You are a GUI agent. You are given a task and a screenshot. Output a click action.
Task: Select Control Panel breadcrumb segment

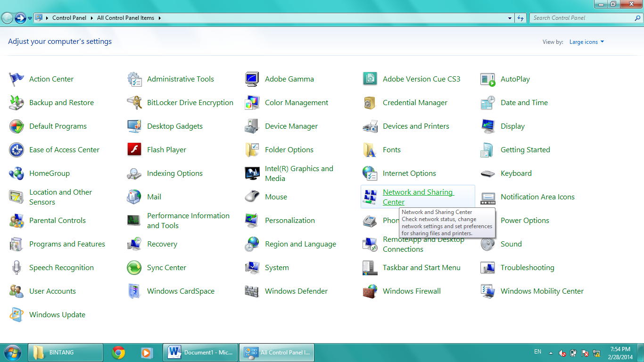69,18
